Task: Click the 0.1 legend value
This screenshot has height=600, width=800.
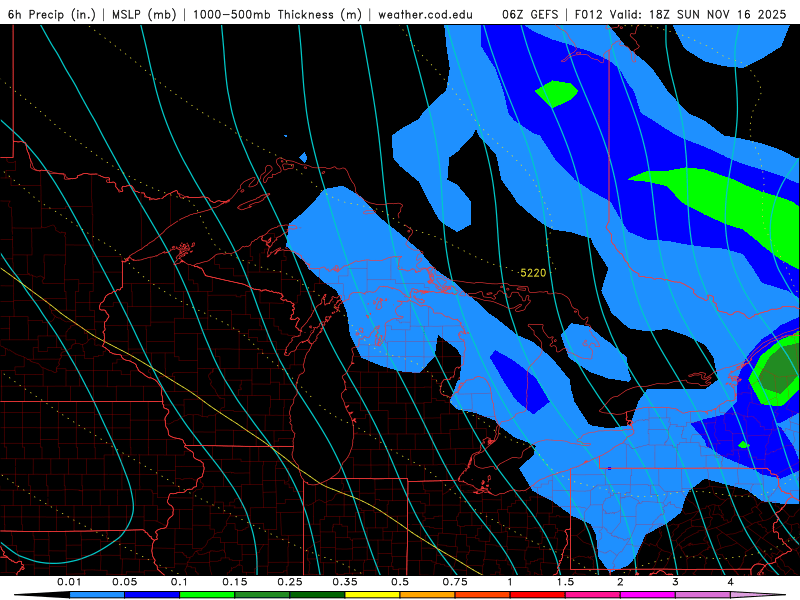Action: 179,582
